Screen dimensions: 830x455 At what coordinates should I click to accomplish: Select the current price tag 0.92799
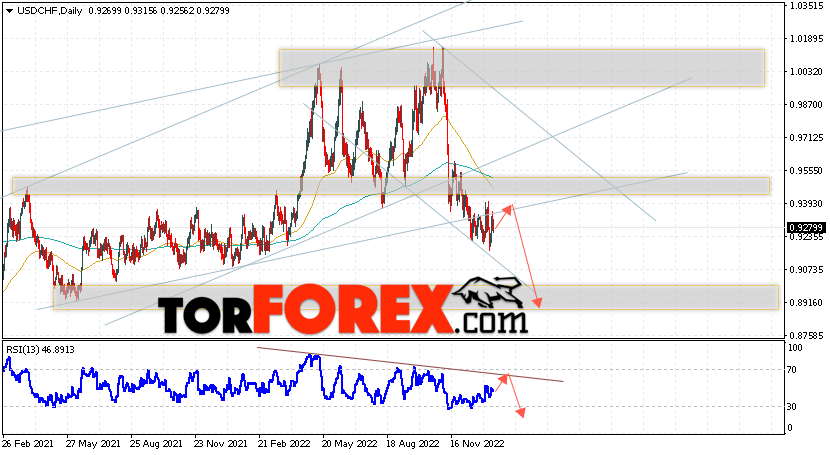click(x=806, y=228)
